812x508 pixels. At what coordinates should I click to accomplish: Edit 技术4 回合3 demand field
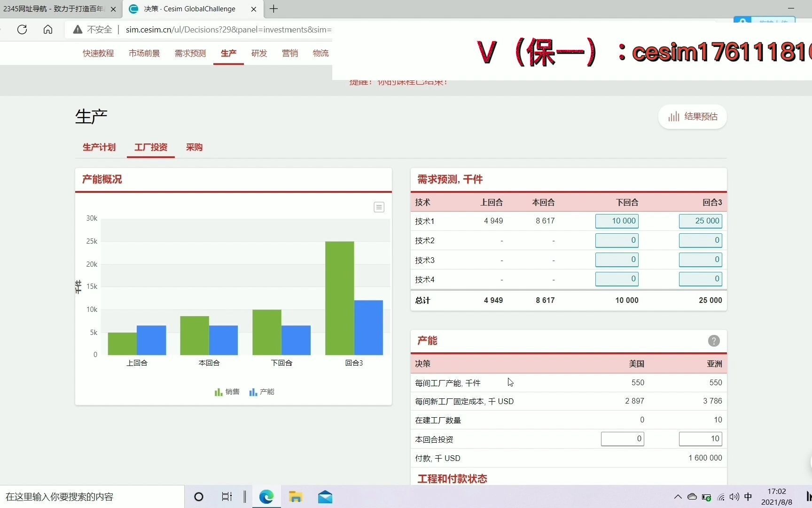coord(700,279)
